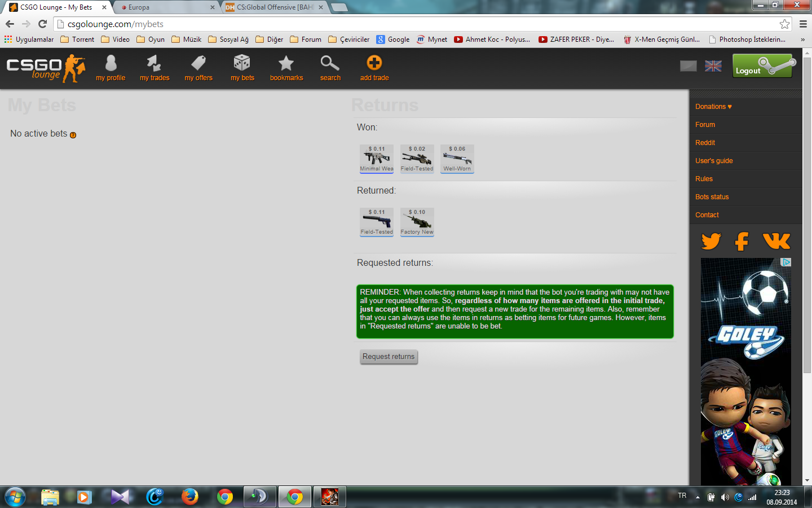Open a new browser tab

point(339,7)
